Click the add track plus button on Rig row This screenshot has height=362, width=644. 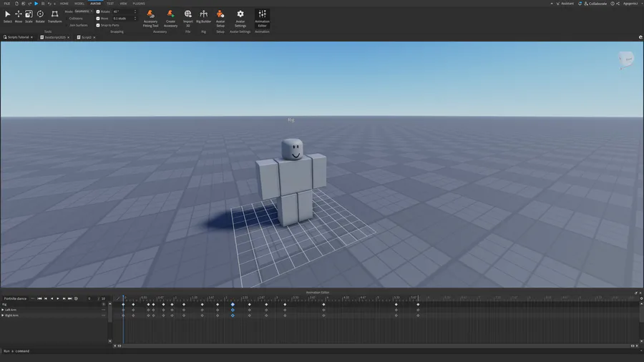(104, 304)
